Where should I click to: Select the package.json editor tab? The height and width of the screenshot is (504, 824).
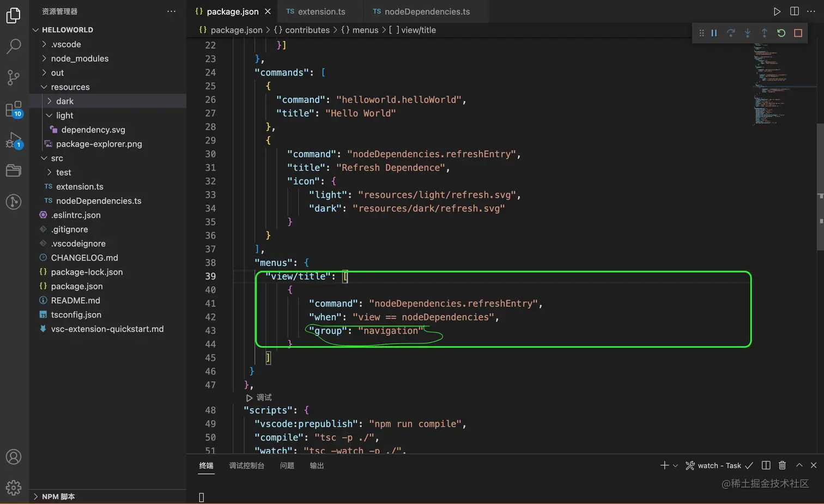[x=233, y=11]
